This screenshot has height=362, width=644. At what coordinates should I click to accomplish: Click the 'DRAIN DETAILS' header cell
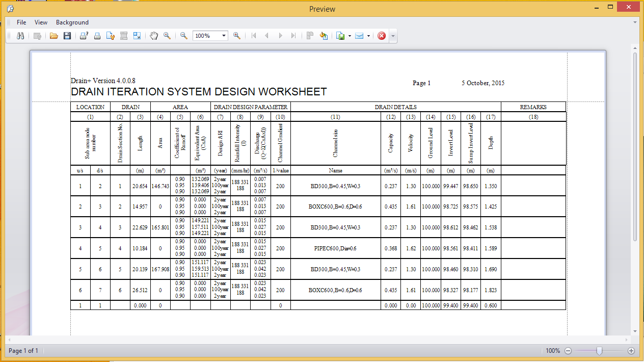click(x=395, y=107)
